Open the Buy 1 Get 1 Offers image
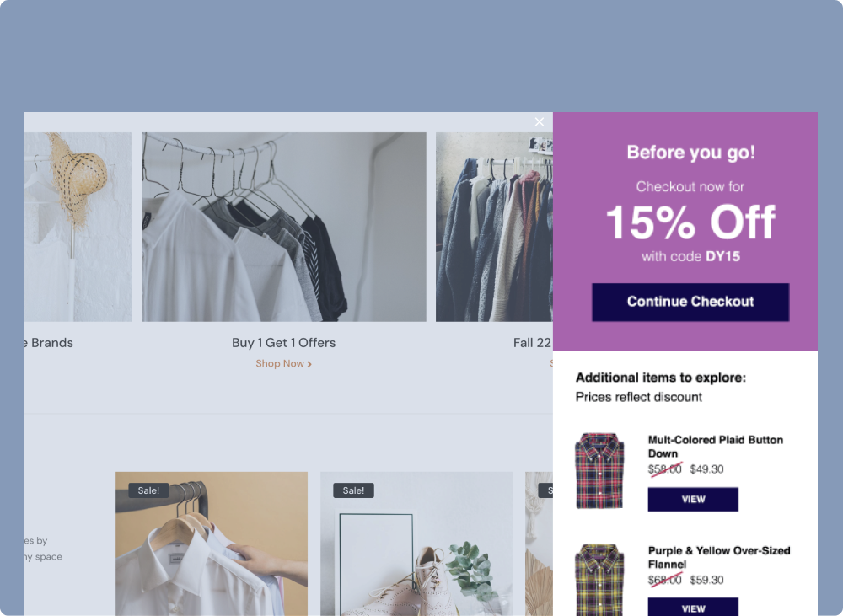The width and height of the screenshot is (843, 616). pyautogui.click(x=284, y=227)
